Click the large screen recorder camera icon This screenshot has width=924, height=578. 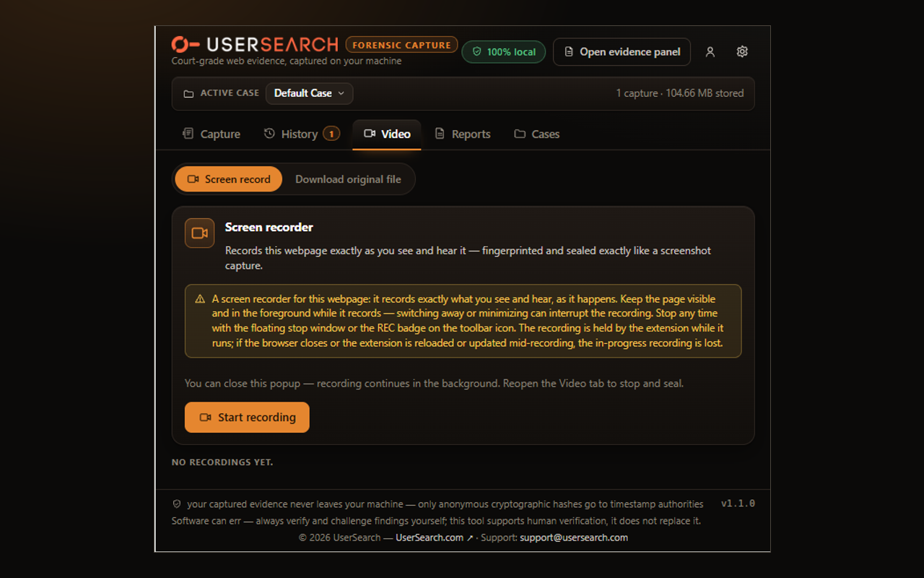click(x=200, y=233)
